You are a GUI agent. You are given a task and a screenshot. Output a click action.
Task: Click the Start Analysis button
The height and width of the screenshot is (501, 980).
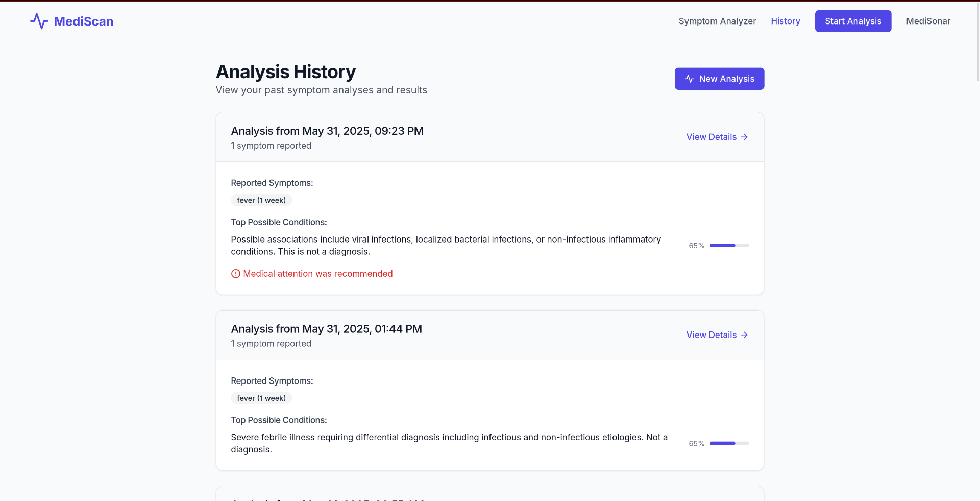coord(853,21)
